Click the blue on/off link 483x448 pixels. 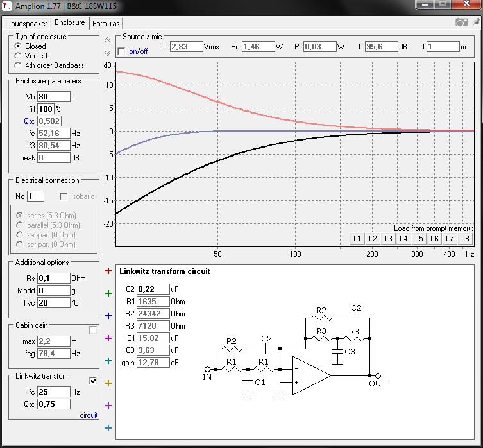[139, 51]
